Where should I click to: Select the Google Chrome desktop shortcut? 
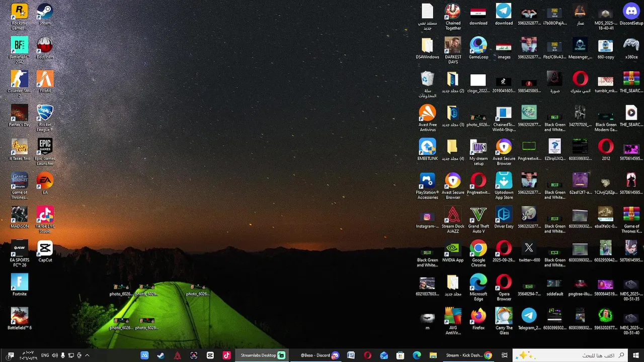point(478,253)
